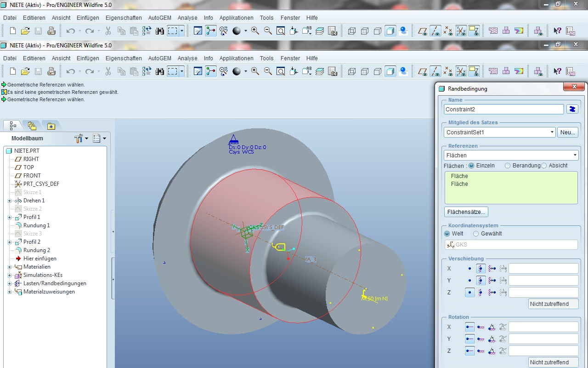
Task: Open layers icon in front window toolbar
Action: coord(320,71)
